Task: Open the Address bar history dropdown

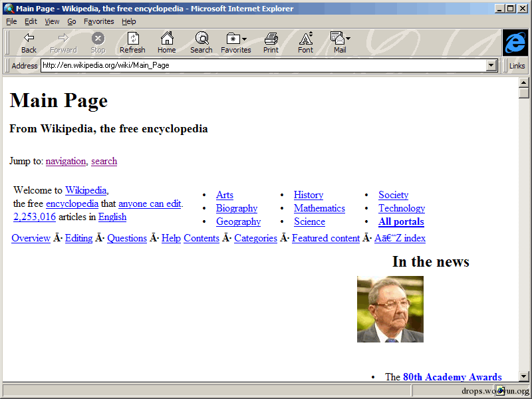Action: click(x=491, y=65)
